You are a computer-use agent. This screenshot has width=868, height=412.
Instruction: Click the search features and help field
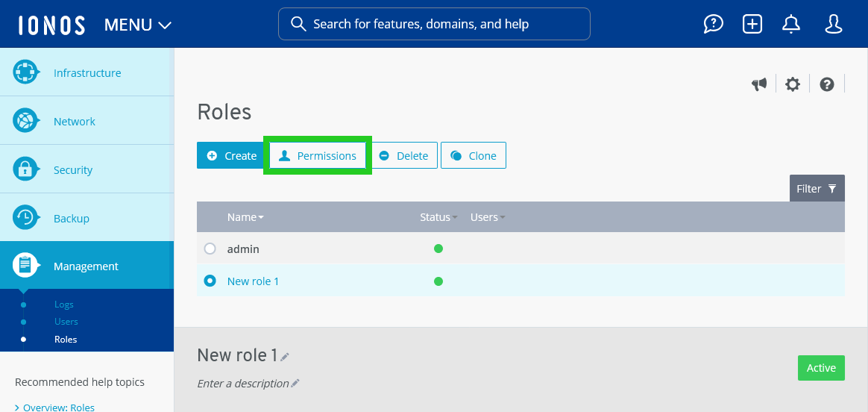(x=434, y=24)
